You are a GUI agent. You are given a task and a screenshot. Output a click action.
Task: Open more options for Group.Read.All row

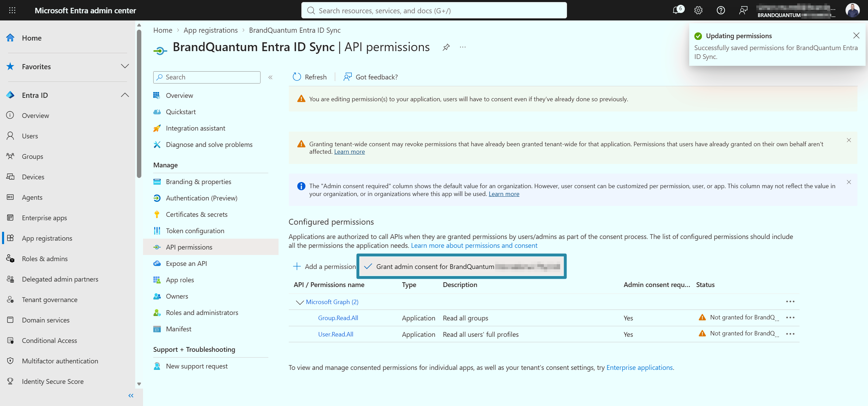pos(790,317)
